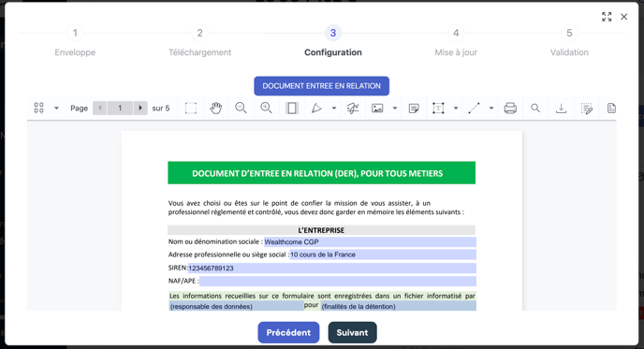Zoom in on the document

[266, 108]
